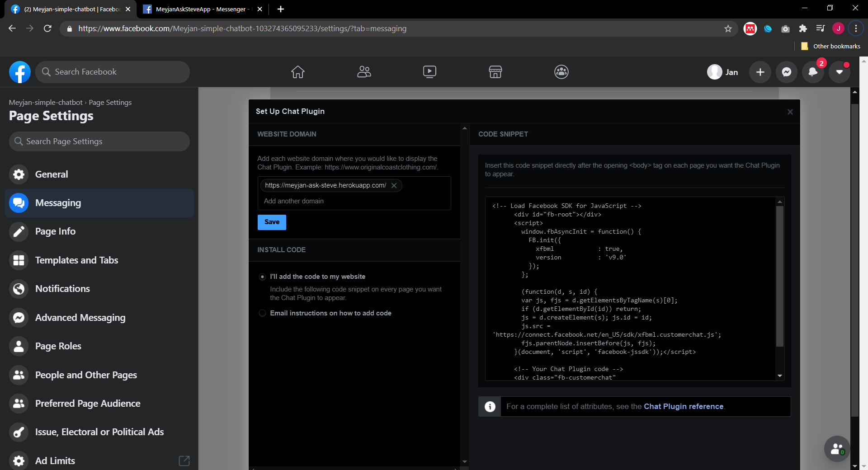Open the Chrome profile avatar J
Image resolution: width=868 pixels, height=470 pixels.
(838, 28)
